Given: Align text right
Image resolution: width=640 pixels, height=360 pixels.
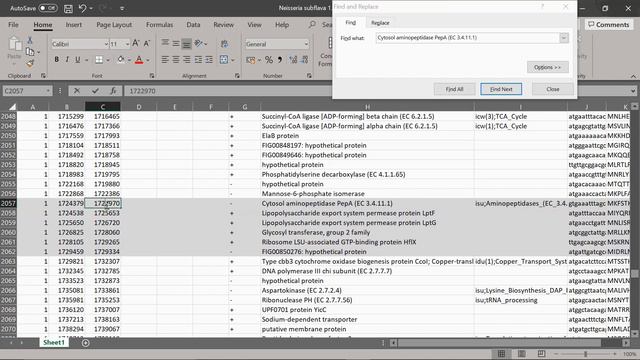Looking at the screenshot, I should (x=186, y=60).
